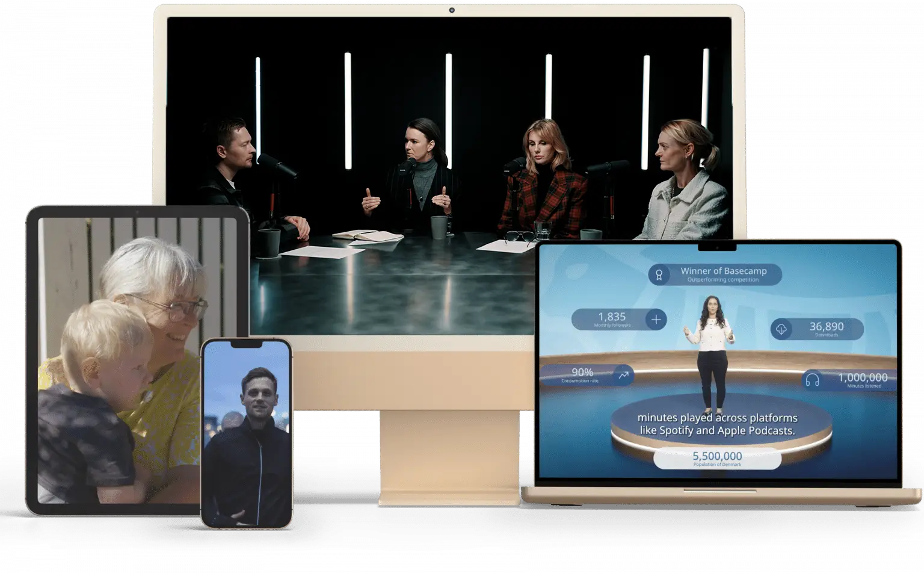The image size is (924, 573).
Task: Select the 5,500,000 Population of Denmark pill
Action: tap(717, 459)
